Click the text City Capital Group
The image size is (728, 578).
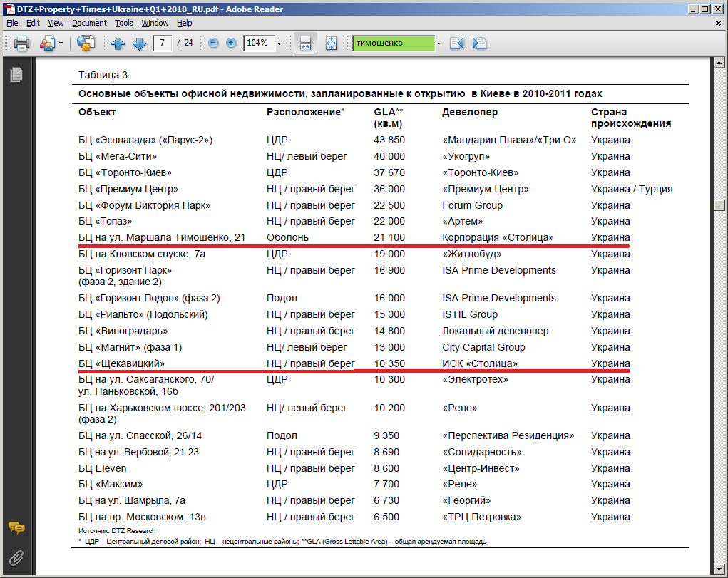click(483, 347)
